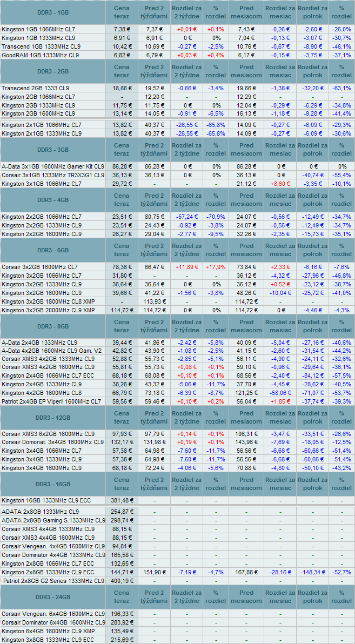Select the DDR3 - 1GB section header
355x644 pixels.
[52, 12]
